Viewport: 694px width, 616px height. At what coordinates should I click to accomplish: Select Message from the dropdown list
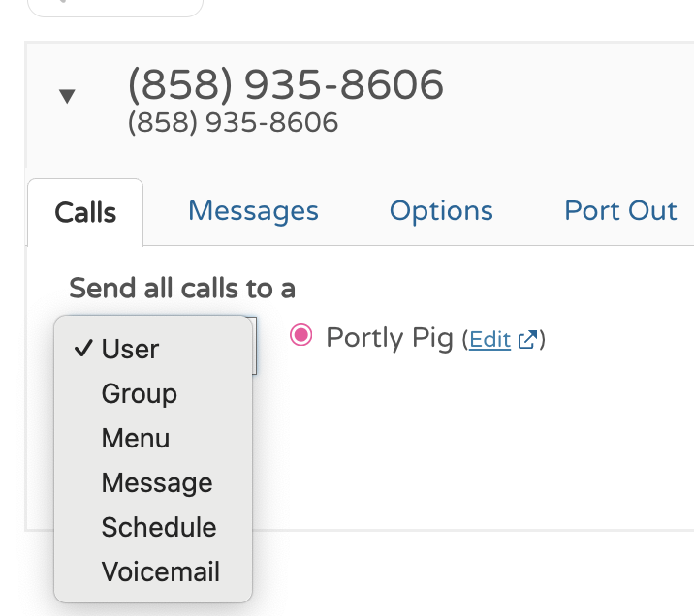[157, 482]
